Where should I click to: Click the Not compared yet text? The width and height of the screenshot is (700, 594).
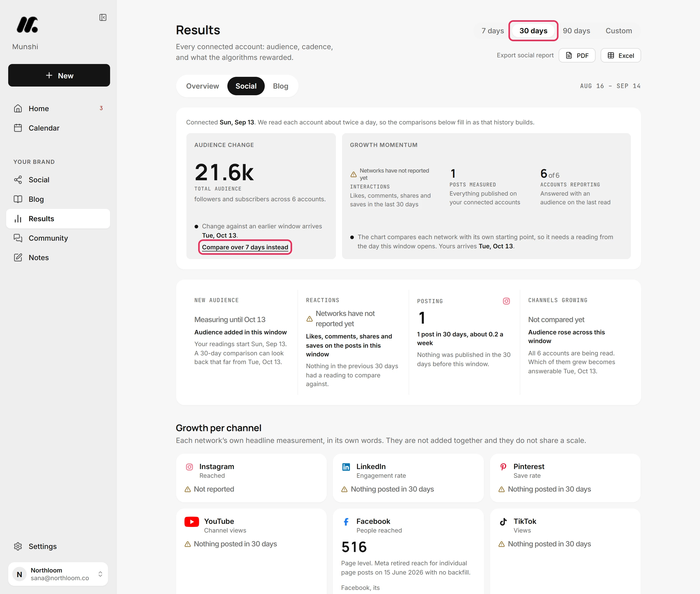(x=556, y=320)
